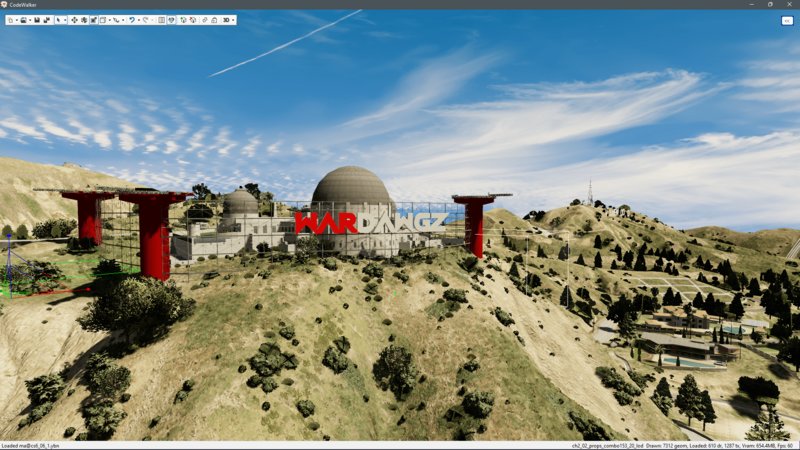Click the Copy toolbar icon
The height and width of the screenshot is (450, 800).
pos(205,20)
